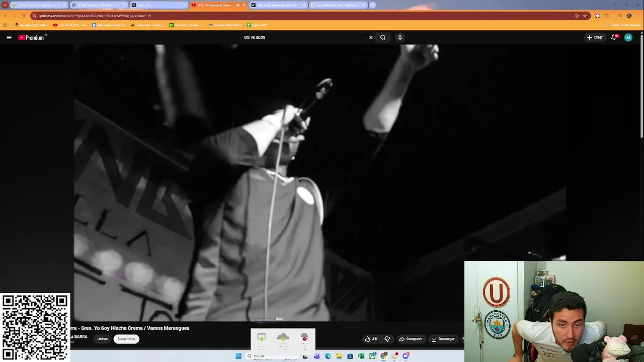
Task: Open the 'Todos los marcadores' folder
Action: point(622,25)
